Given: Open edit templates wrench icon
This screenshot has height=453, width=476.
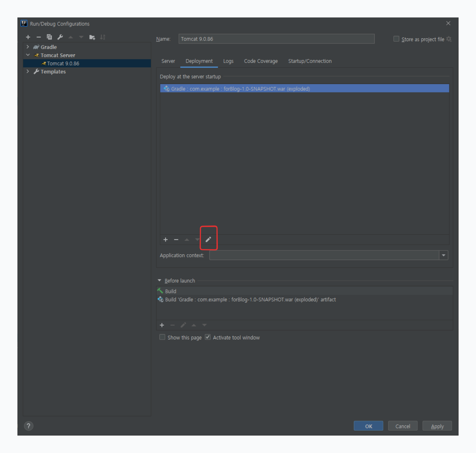Looking at the screenshot, I should (60, 37).
